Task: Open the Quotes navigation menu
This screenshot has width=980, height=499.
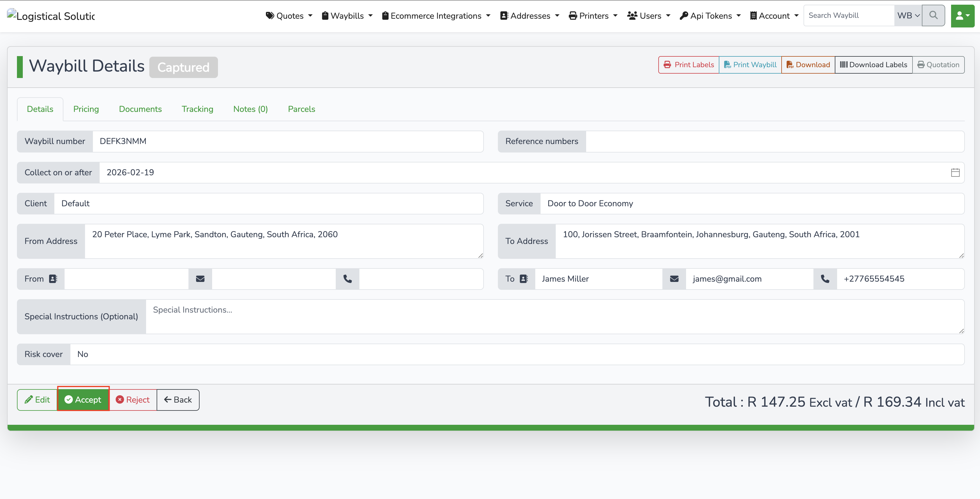Action: coord(289,15)
